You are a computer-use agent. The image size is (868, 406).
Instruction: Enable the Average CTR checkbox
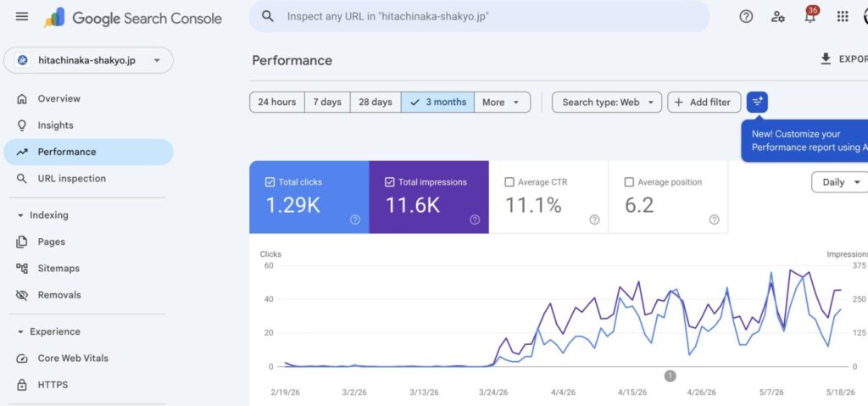click(x=509, y=181)
